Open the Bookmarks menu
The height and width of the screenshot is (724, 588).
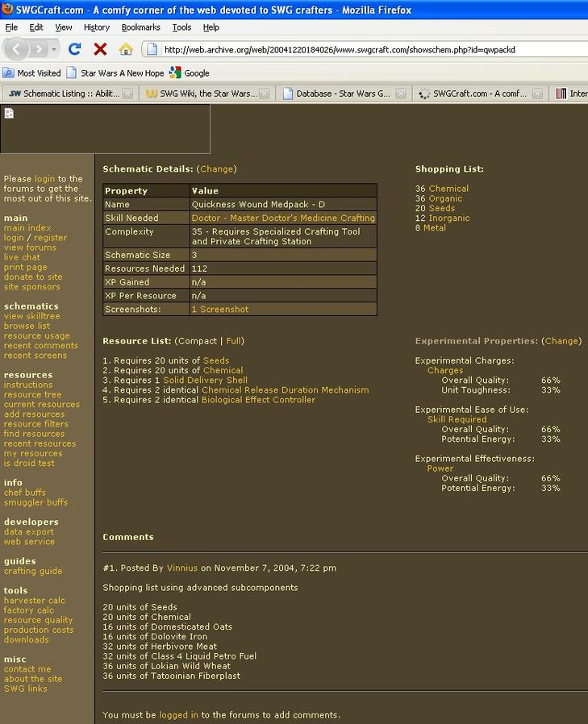tap(140, 27)
